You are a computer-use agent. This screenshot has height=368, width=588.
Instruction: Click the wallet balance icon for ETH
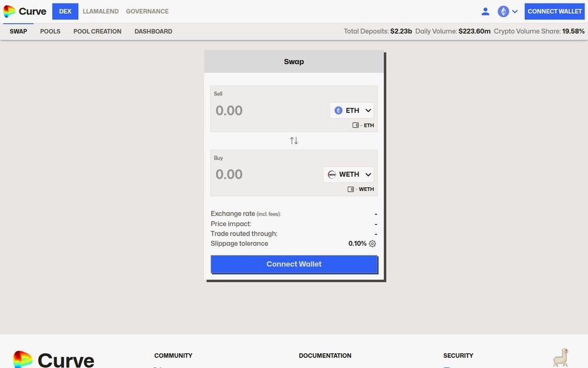[356, 125]
